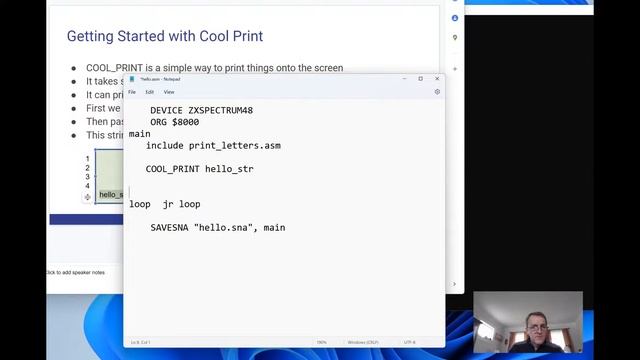Click the presenter webcam thumbnail
The height and width of the screenshot is (360, 640).
pyautogui.click(x=528, y=322)
